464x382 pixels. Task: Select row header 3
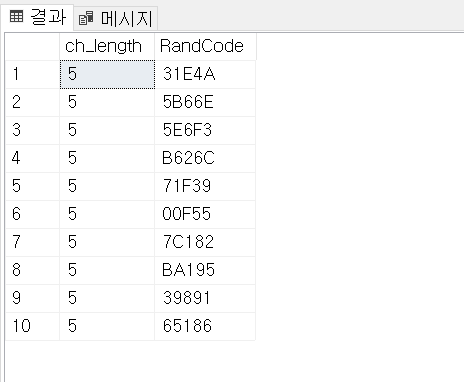pyautogui.click(x=32, y=130)
